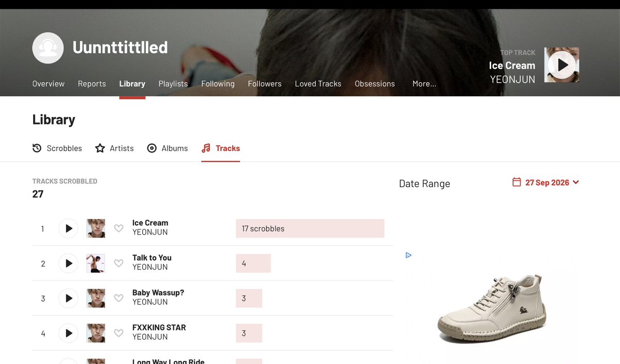The height and width of the screenshot is (364, 620).
Task: Open Baby Wassup? album art thumbnail
Action: (96, 298)
